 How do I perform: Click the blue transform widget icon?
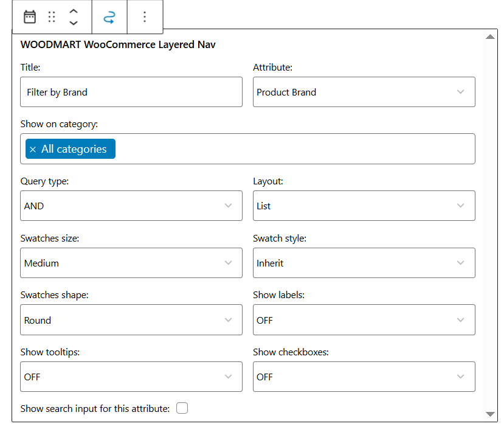click(x=109, y=17)
